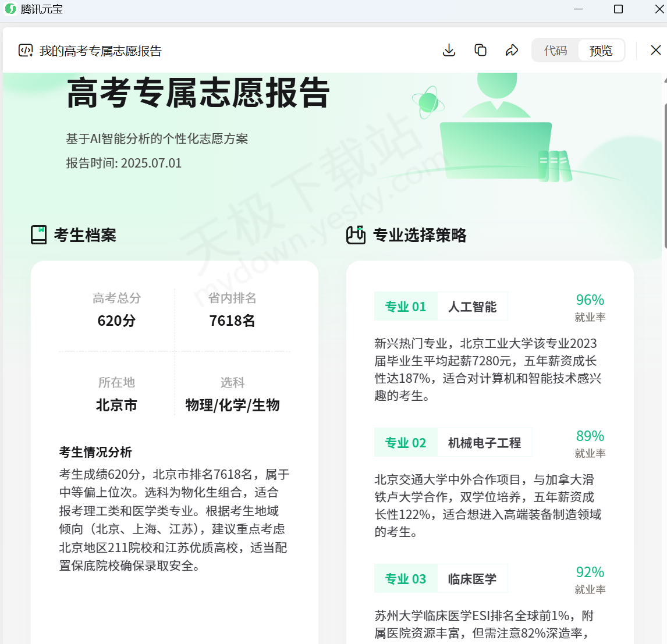Click the Tencent Yuanbao app logo
The image size is (667, 644).
(10, 9)
